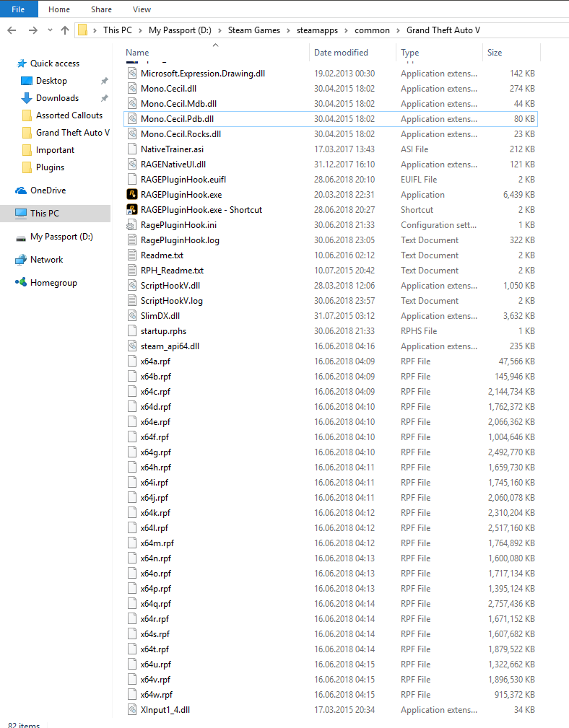Expand the chevron after My Passport (D:) breadcrumb
Image resolution: width=569 pixels, height=728 pixels.
(x=220, y=30)
